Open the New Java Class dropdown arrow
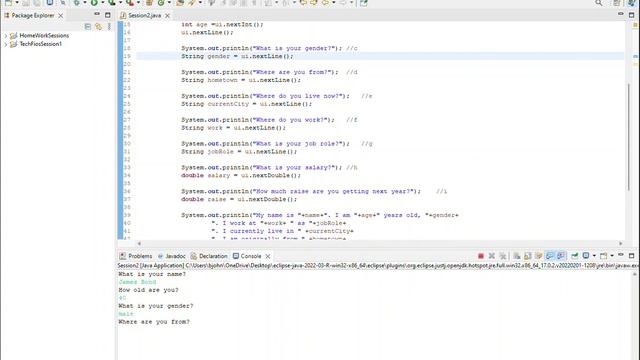Image resolution: width=640 pixels, height=360 pixels. pyautogui.click(x=169, y=3)
